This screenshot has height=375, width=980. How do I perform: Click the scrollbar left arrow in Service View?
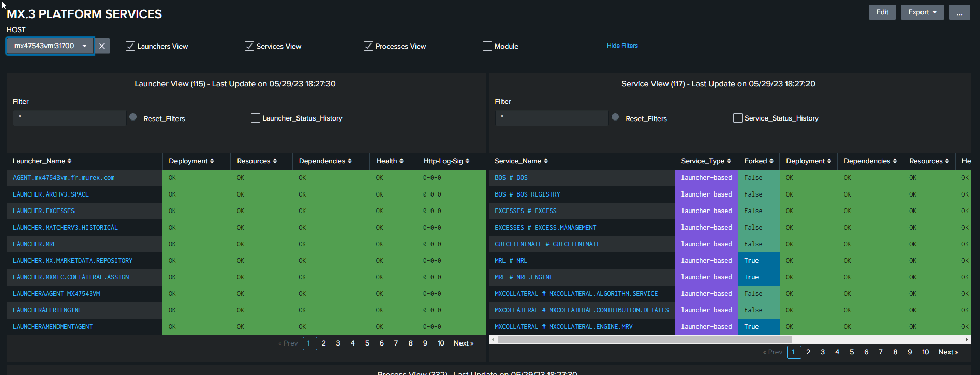coord(493,340)
